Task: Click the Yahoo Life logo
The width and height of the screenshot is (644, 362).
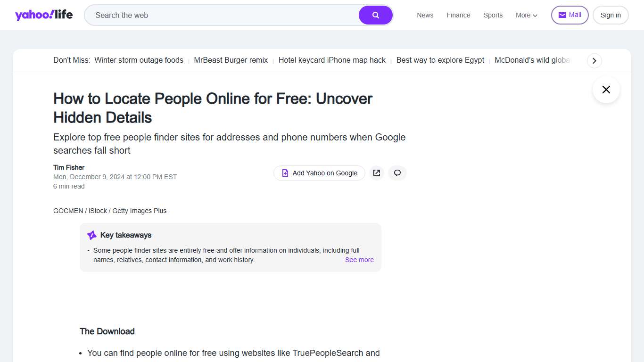Action: pos(44,15)
